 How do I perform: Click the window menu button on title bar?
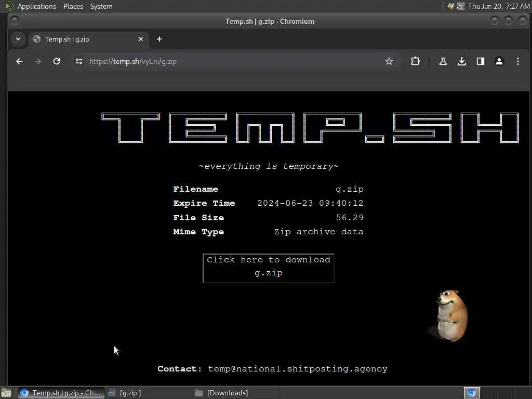(x=14, y=21)
